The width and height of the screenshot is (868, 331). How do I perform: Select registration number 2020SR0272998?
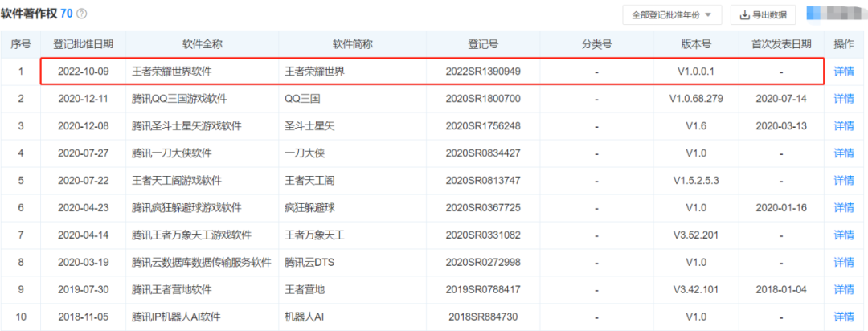[x=483, y=263]
